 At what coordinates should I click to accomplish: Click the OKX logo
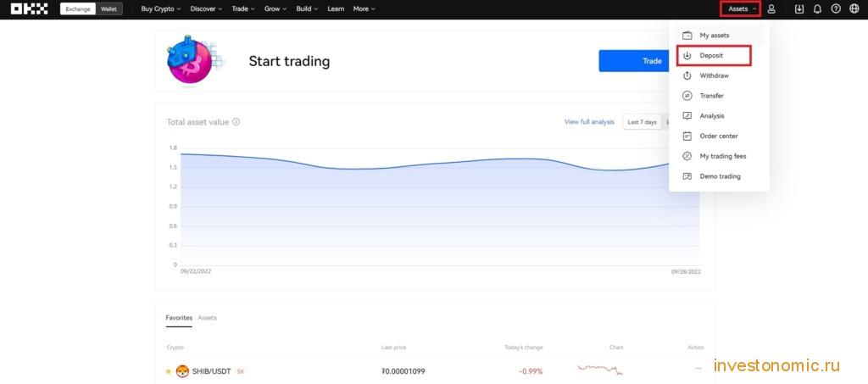tap(30, 8)
